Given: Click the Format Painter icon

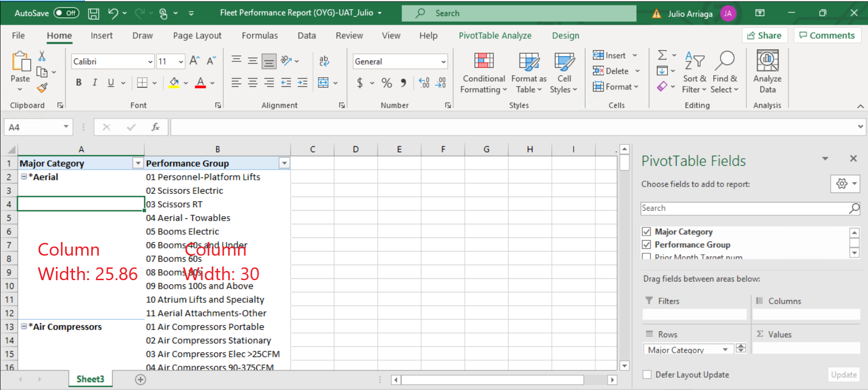Looking at the screenshot, I should (42, 88).
